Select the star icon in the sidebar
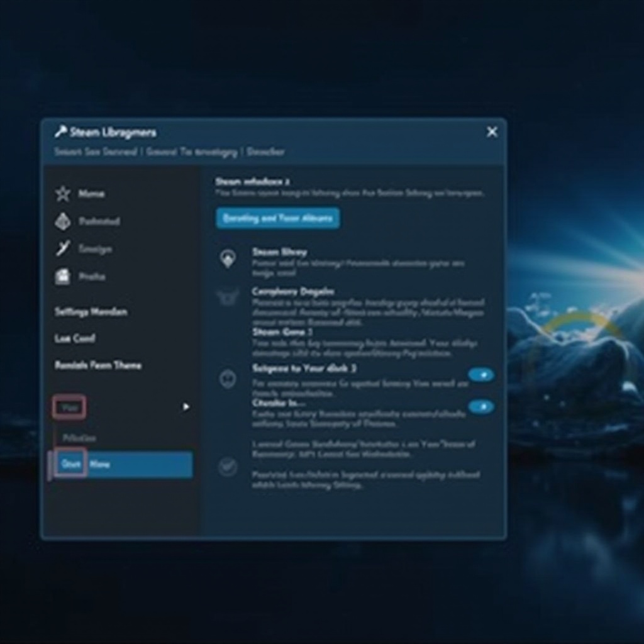 pos(63,194)
